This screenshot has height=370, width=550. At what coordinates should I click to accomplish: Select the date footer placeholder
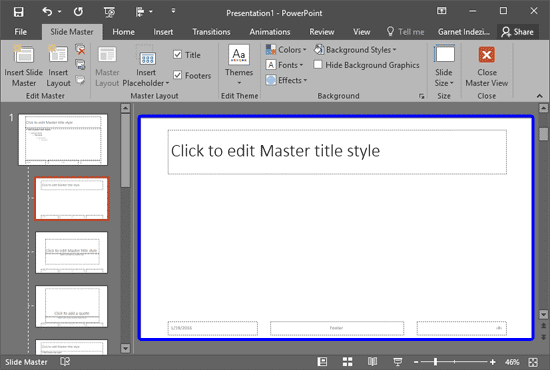213,328
